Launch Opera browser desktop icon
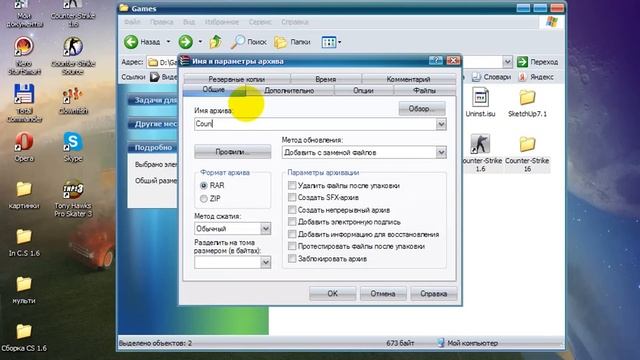The width and height of the screenshot is (640, 360). [x=24, y=147]
